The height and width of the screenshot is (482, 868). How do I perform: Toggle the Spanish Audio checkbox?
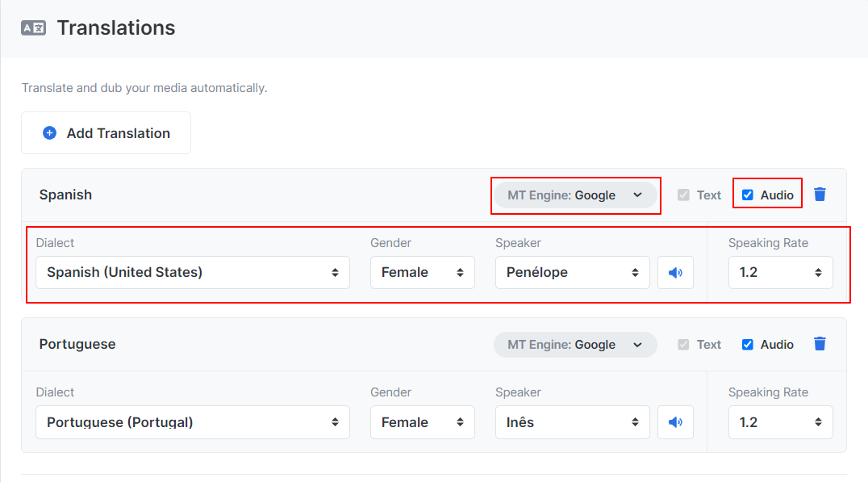click(x=747, y=195)
